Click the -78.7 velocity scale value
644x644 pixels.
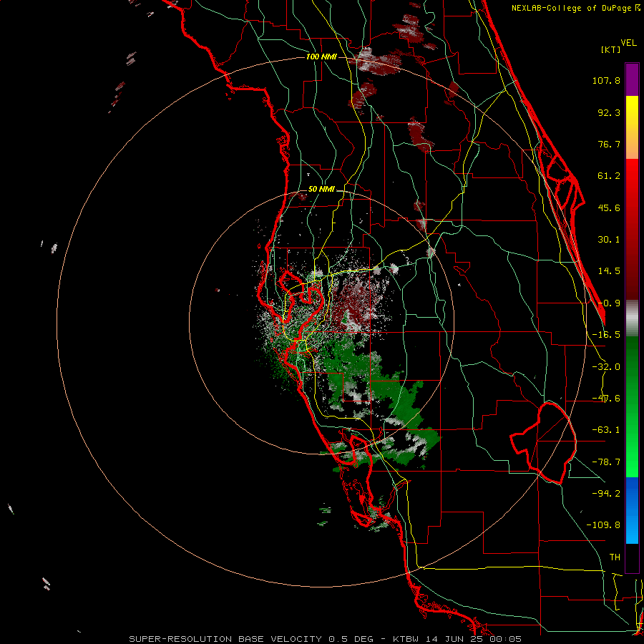click(606, 462)
